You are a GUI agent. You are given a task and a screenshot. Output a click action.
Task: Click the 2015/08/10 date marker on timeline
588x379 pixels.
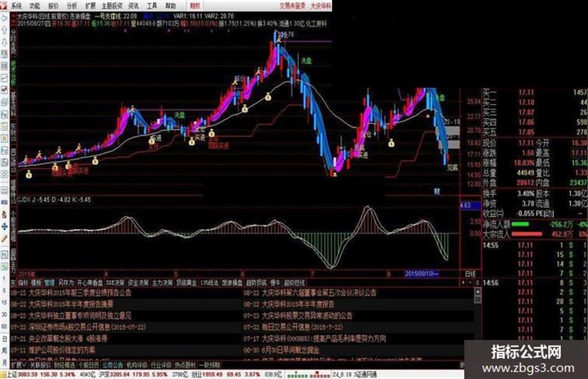[421, 274]
